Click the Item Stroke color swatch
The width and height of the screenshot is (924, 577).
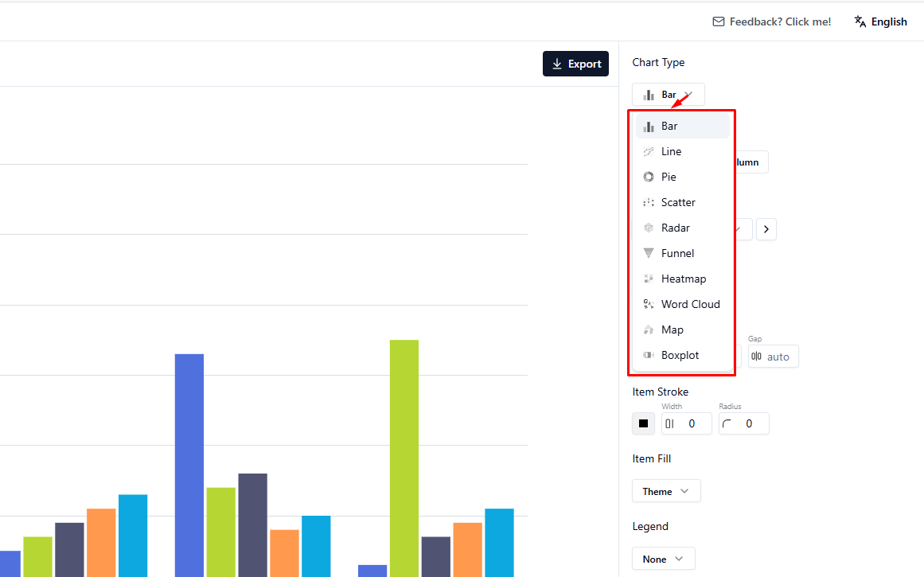[x=643, y=423]
